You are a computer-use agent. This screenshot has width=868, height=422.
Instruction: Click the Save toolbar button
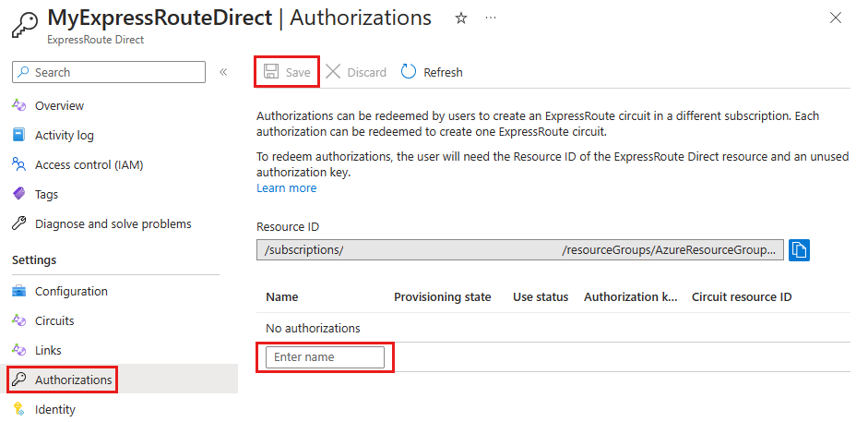coord(287,72)
